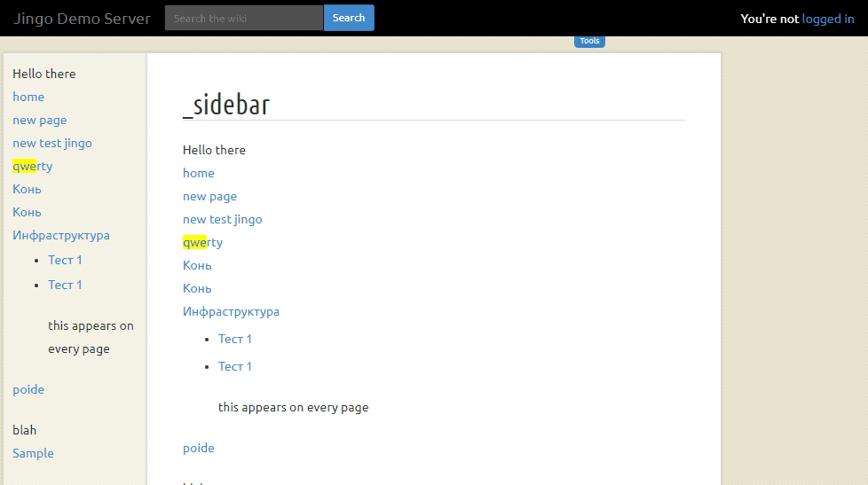Image resolution: width=868 pixels, height=485 pixels.
Task: Click 'home' link in the main content
Action: point(198,173)
